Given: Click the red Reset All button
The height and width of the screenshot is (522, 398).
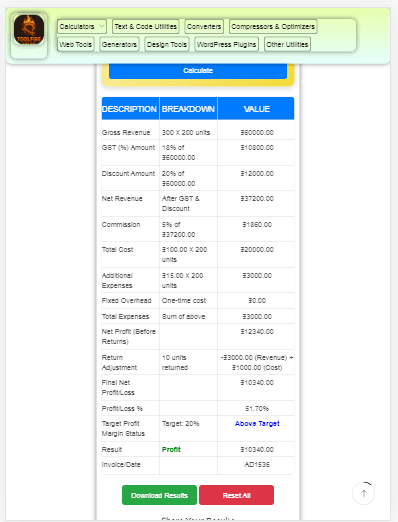Looking at the screenshot, I should (x=236, y=495).
